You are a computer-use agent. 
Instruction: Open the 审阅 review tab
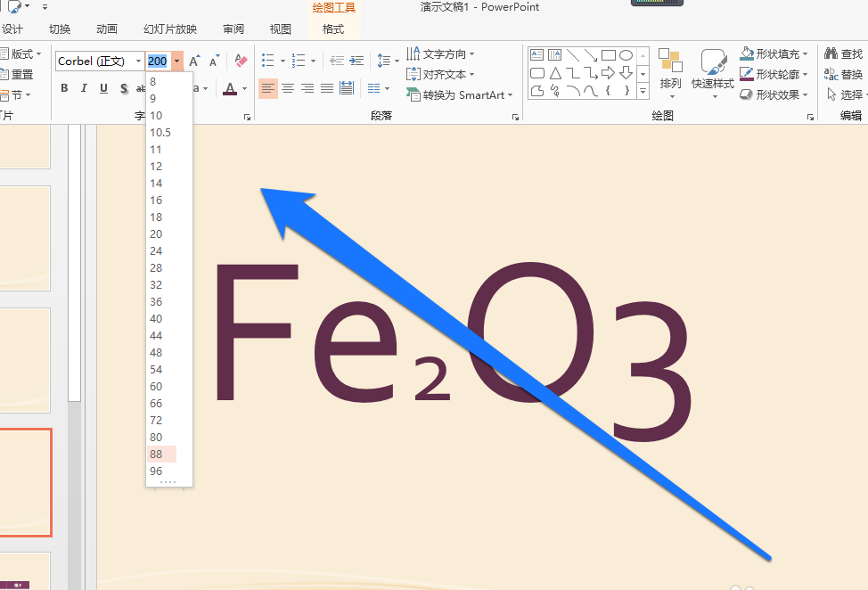[x=233, y=29]
